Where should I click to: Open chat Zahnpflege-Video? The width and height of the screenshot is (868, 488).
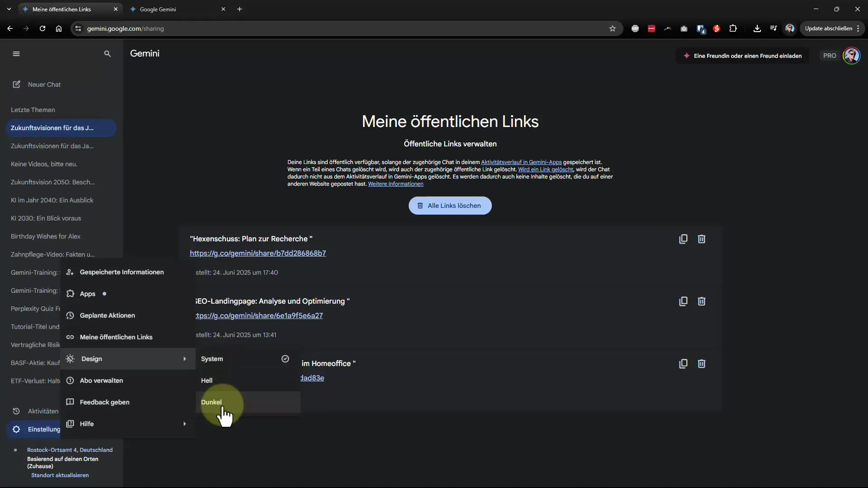click(x=61, y=254)
